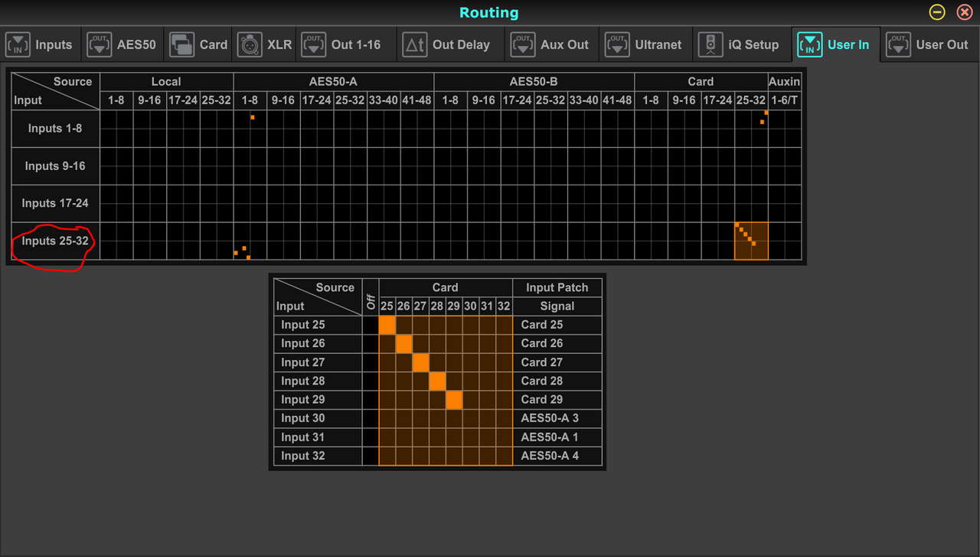Toggle Card 27 patch for Input 27
Screen dimensions: 980x557
pos(420,362)
